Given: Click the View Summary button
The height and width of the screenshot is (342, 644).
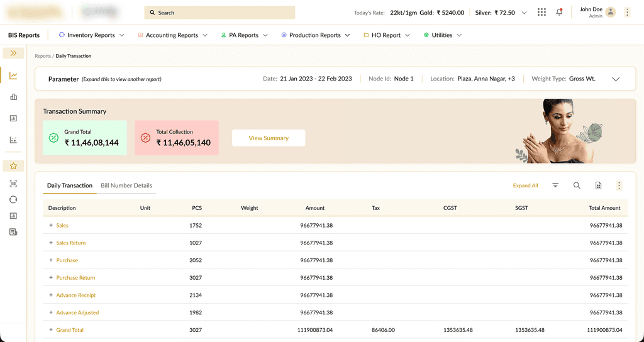Looking at the screenshot, I should (x=269, y=138).
